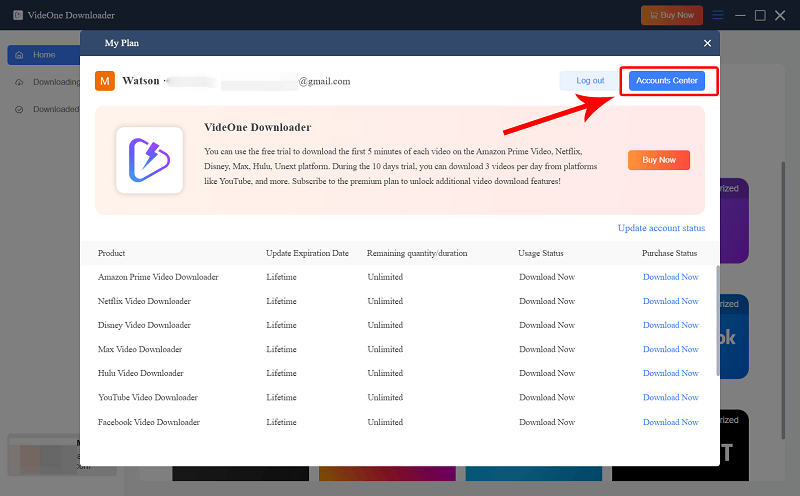Open the hamburger menu in title bar
The width and height of the screenshot is (800, 496).
point(717,15)
